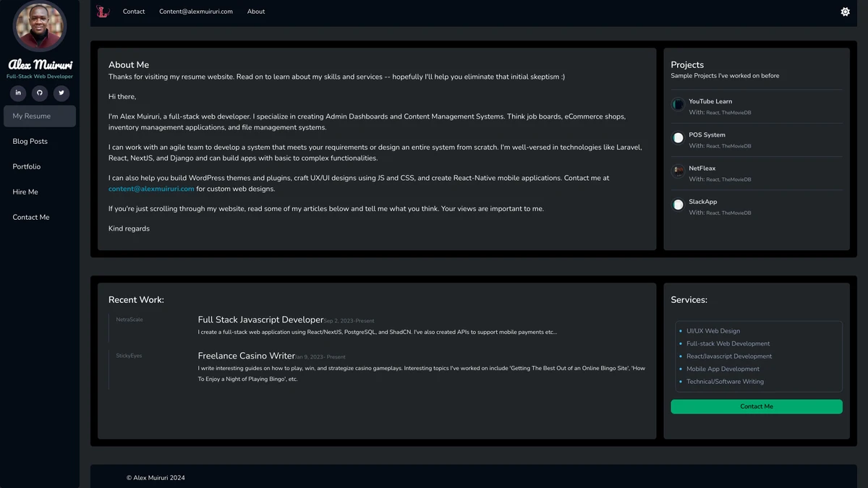Image resolution: width=868 pixels, height=488 pixels.
Task: Click the SlackApp project thumbnail
Action: pos(678,205)
